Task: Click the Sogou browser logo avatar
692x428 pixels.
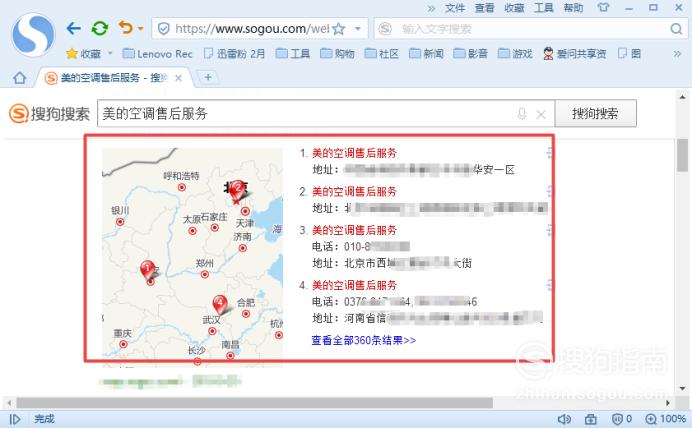Action: (x=33, y=34)
